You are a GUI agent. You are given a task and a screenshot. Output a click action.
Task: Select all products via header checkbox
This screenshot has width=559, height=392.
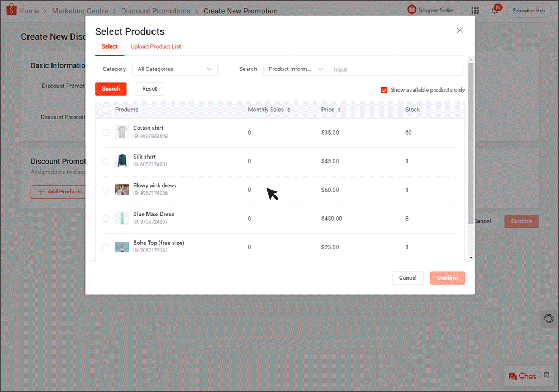pos(105,110)
